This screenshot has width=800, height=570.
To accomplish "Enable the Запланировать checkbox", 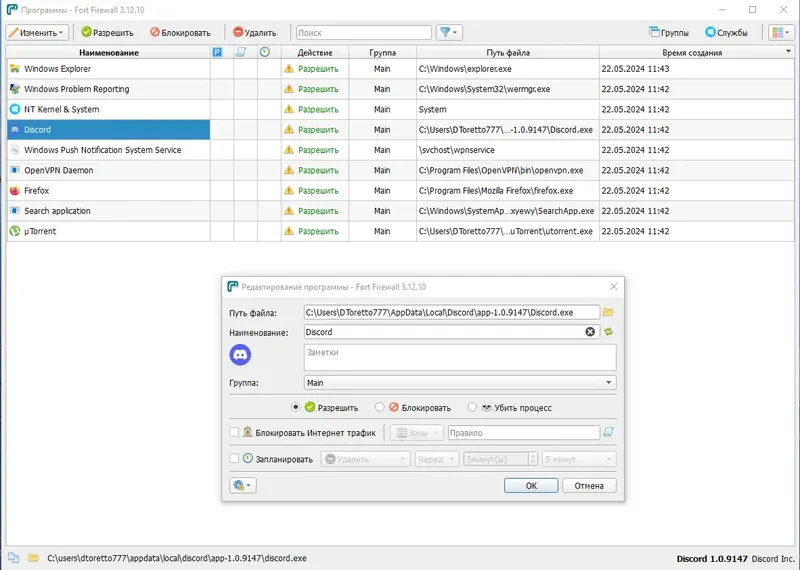I will (234, 458).
